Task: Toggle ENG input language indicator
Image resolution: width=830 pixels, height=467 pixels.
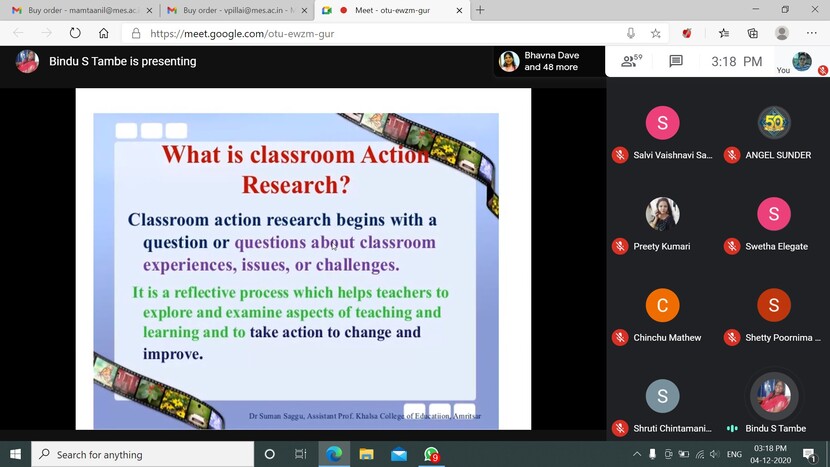Action: tap(734, 454)
